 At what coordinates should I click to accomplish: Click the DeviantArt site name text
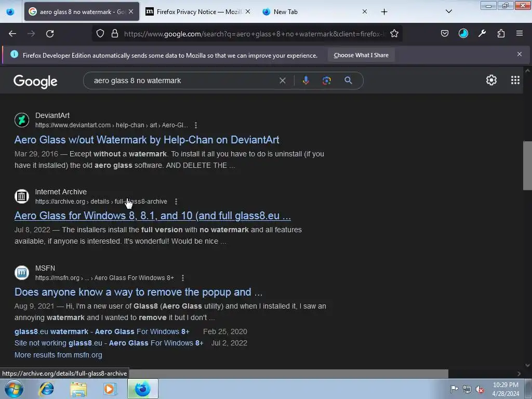coord(52,115)
